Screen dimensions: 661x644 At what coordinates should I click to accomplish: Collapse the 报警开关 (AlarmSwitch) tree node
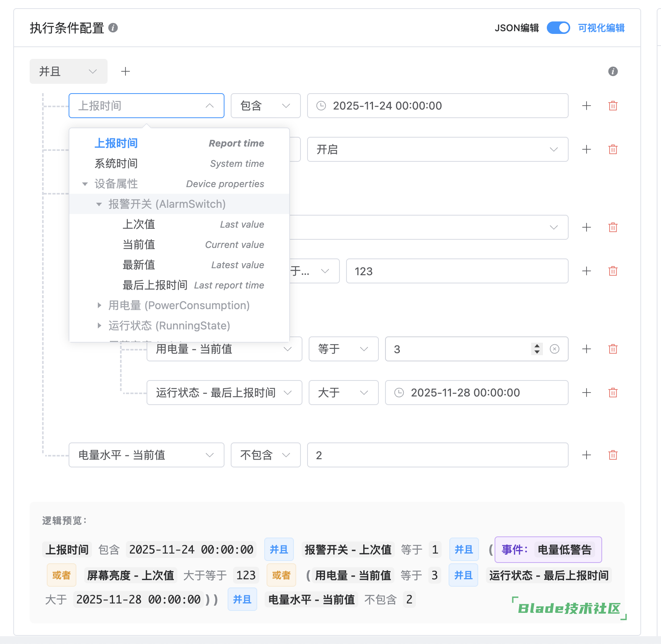click(99, 204)
